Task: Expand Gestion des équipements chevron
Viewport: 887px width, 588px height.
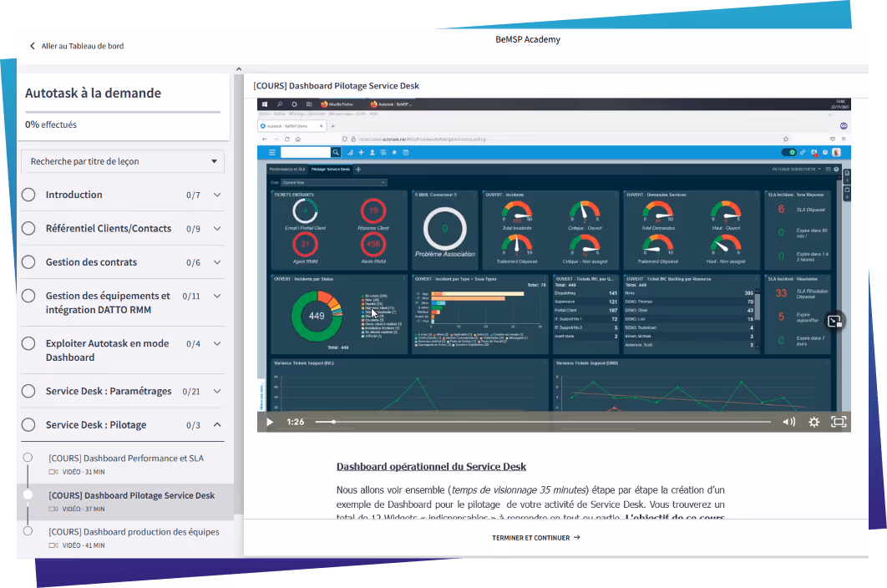Action: pyautogui.click(x=217, y=296)
